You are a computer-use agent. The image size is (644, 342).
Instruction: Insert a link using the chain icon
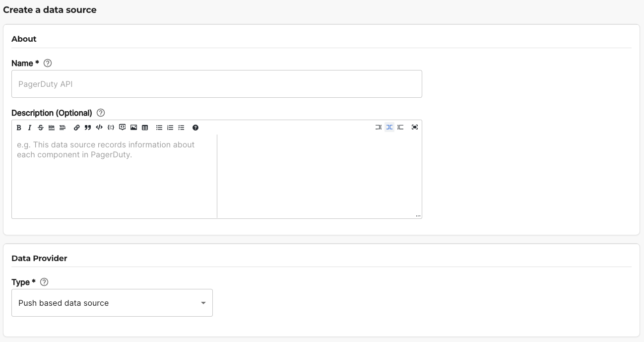pyautogui.click(x=76, y=127)
